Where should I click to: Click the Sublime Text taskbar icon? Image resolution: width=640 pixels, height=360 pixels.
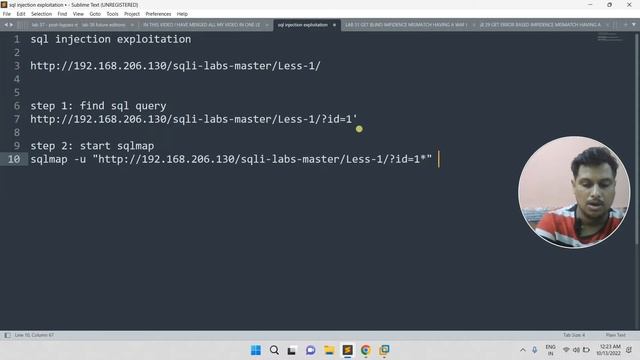pos(347,350)
